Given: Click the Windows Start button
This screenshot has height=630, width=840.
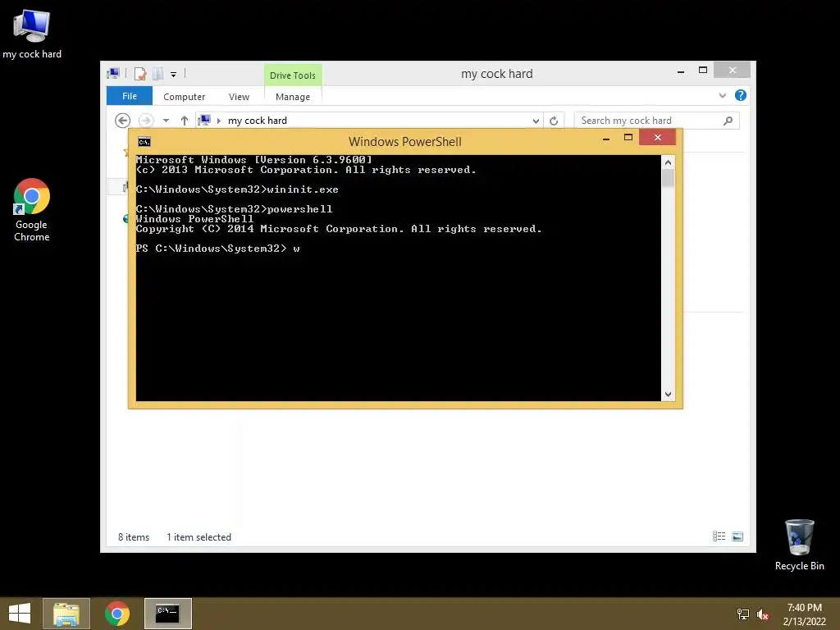Looking at the screenshot, I should (x=20, y=614).
